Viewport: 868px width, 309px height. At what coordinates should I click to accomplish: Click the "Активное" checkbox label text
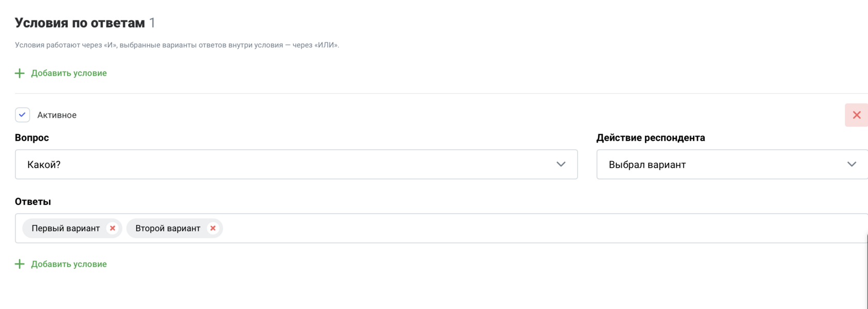point(57,115)
